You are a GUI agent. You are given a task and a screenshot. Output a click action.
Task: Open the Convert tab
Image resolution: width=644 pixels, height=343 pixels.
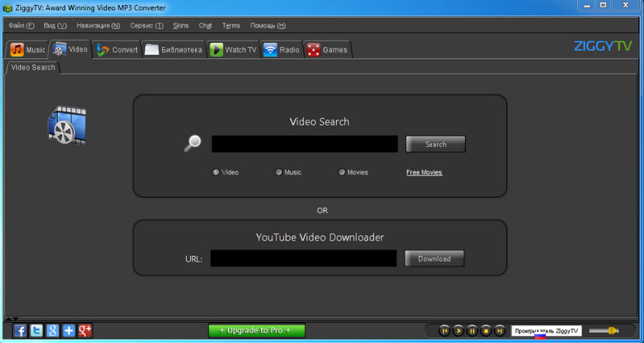click(117, 50)
